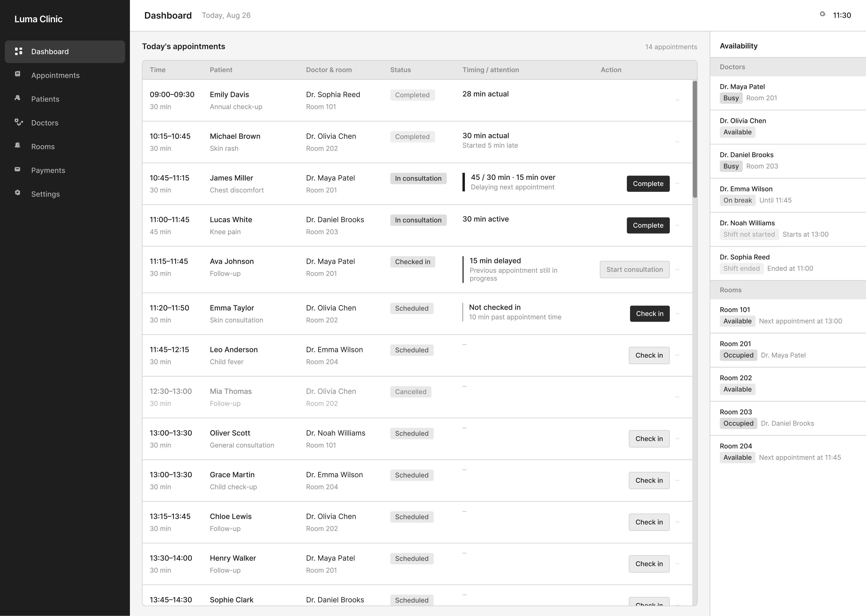Click Ava Johnson's 'Checked in' status badge

pos(412,262)
